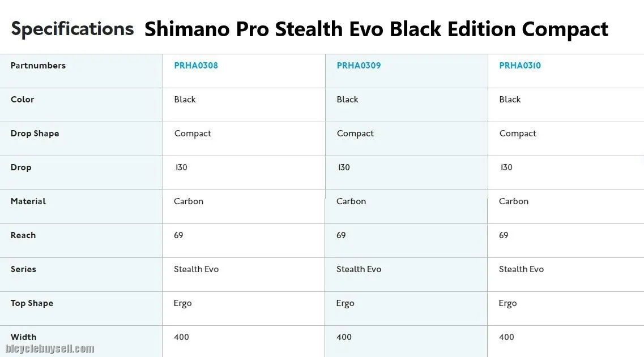Screen dimensions: 644x357
Task: Click Compact drop shape under PRHA0309
Action: tap(355, 134)
